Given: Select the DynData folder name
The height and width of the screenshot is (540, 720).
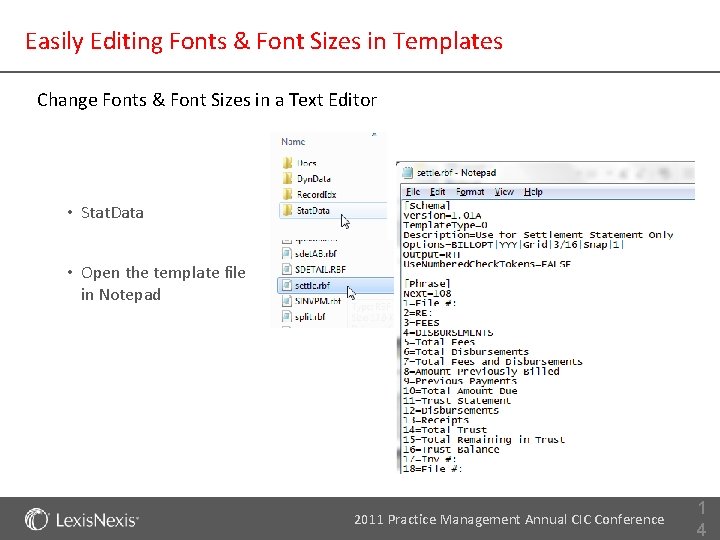Looking at the screenshot, I should [x=314, y=179].
